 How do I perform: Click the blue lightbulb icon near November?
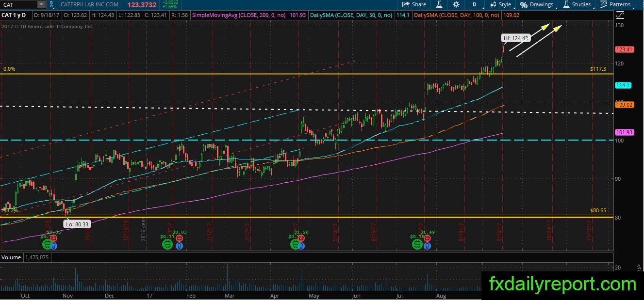53,246
